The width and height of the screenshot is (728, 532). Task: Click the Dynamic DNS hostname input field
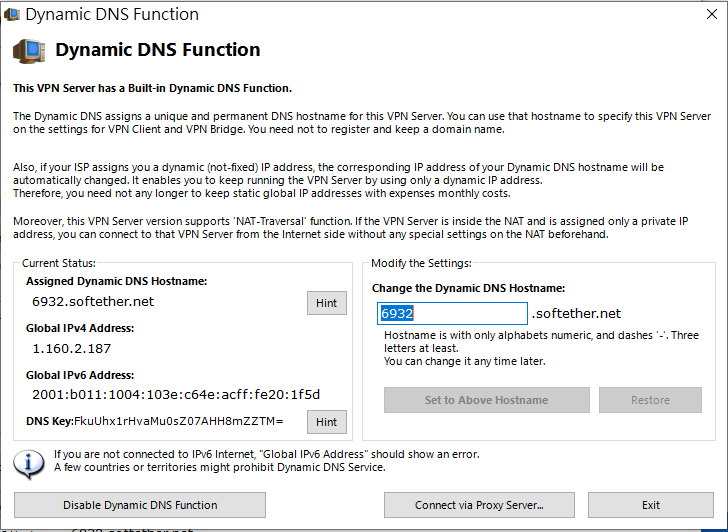452,314
